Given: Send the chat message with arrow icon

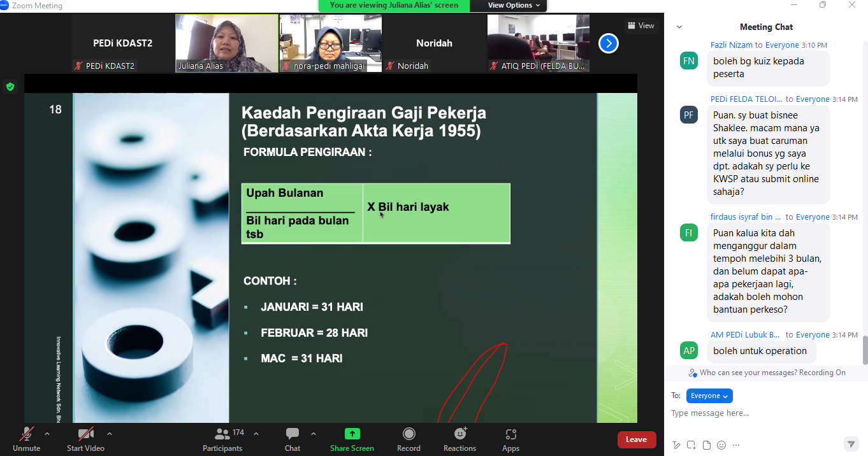Looking at the screenshot, I should [851, 444].
